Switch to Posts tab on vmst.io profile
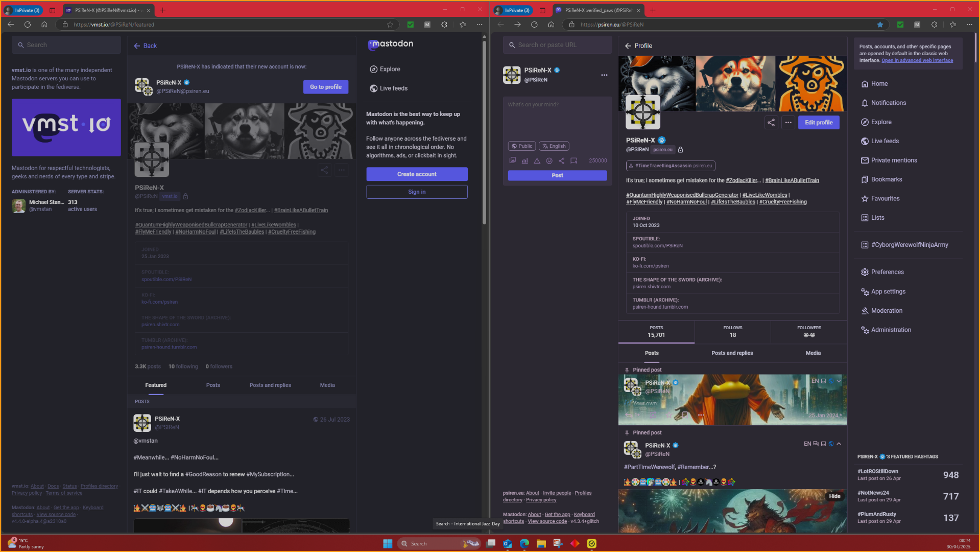 point(213,385)
